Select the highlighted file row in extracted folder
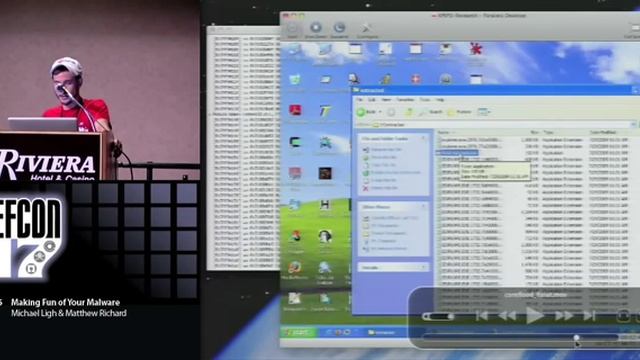640x360 pixels. point(457,153)
